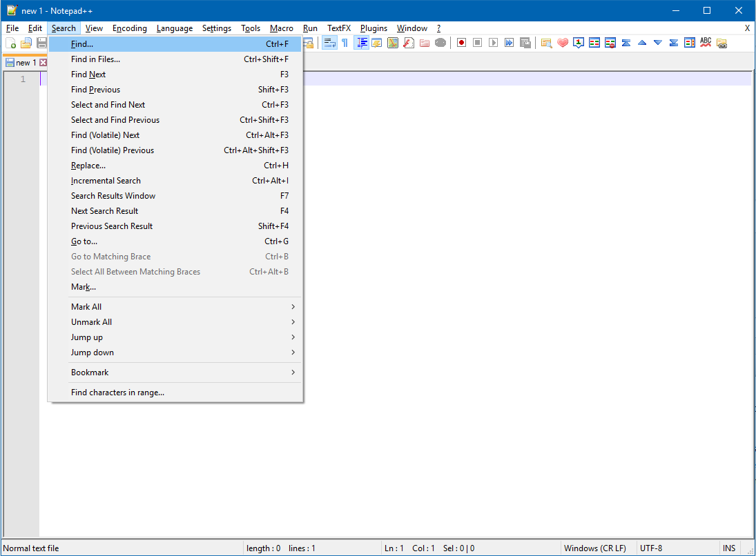Image resolution: width=756 pixels, height=556 pixels.
Task: Click the ABC spell-check toolbar icon
Action: coord(706,43)
